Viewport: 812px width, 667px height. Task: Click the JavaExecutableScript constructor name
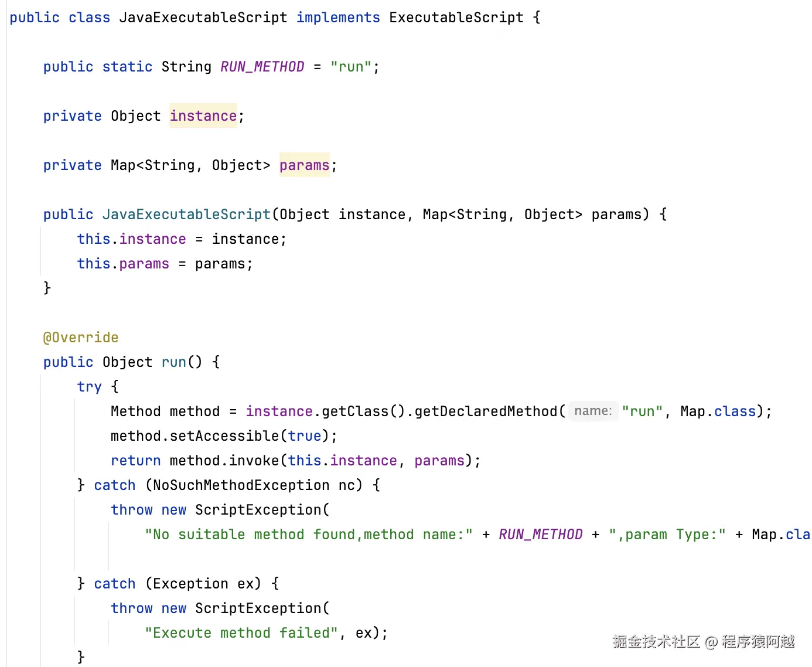click(186, 215)
